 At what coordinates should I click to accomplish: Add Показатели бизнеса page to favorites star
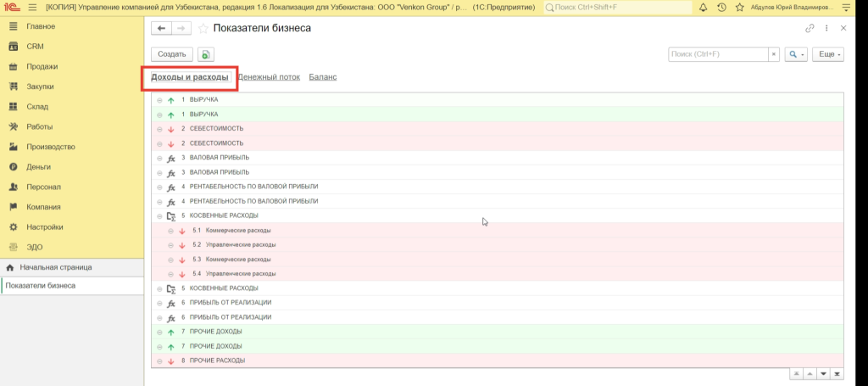[x=203, y=28]
